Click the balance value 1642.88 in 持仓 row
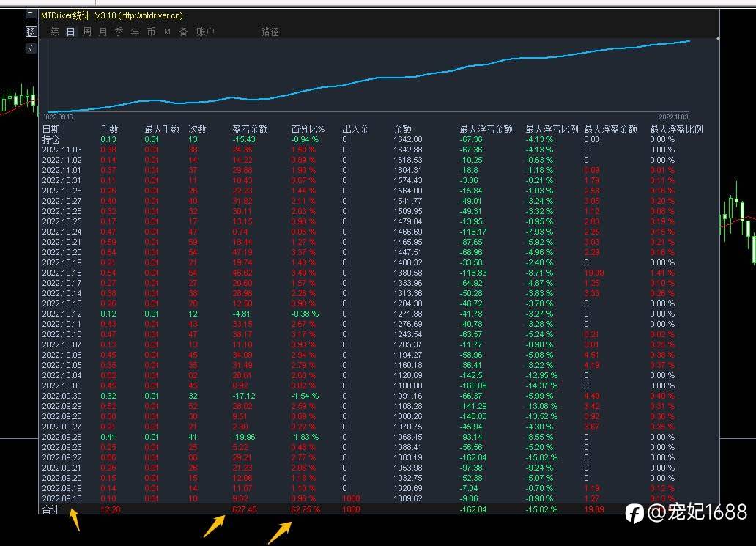 click(408, 139)
